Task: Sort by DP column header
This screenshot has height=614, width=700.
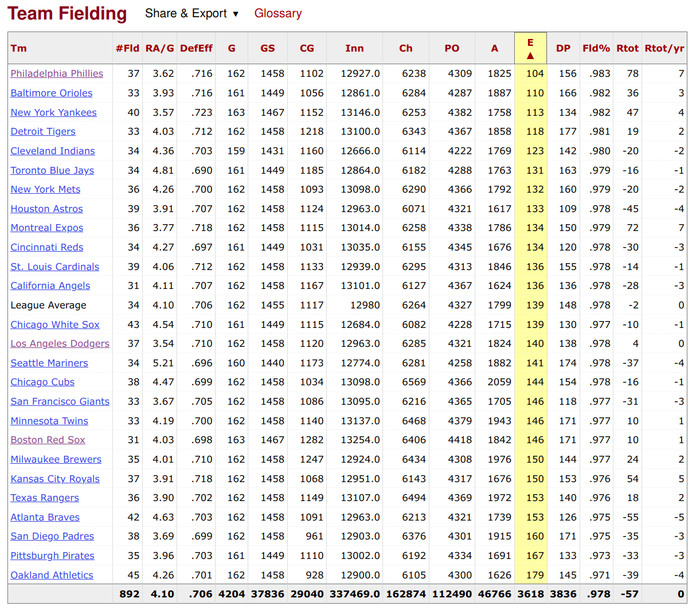Action: click(x=563, y=48)
